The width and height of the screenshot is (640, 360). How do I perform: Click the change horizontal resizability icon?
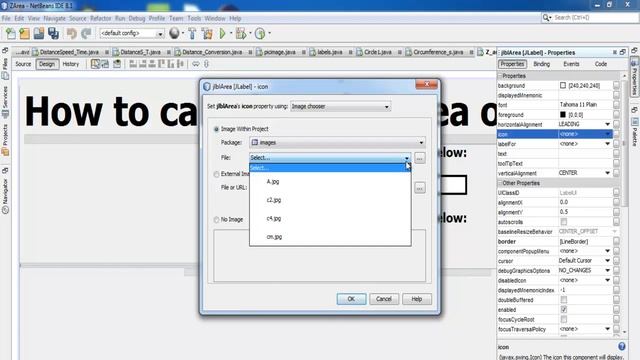click(196, 64)
